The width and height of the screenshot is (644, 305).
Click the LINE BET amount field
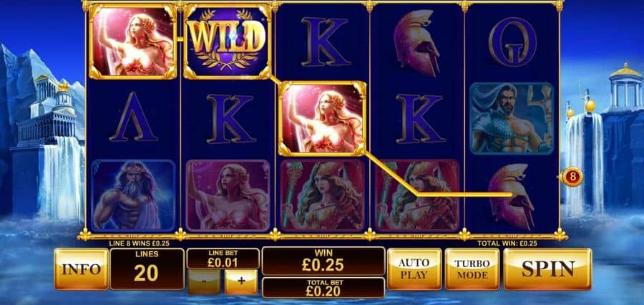pyautogui.click(x=223, y=258)
